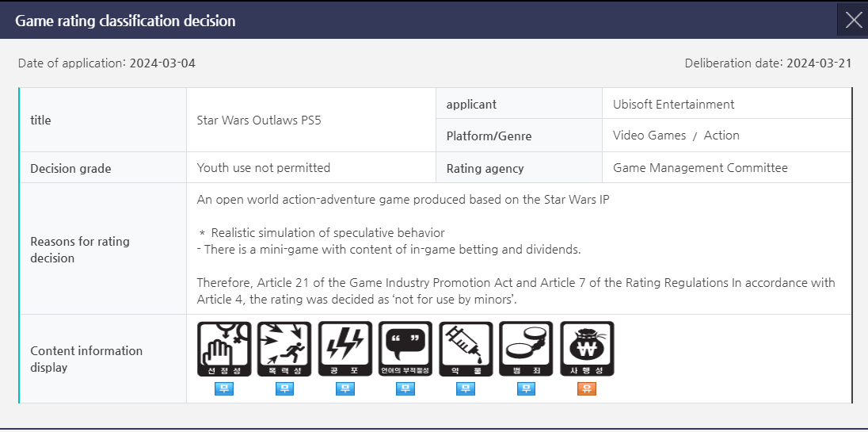The height and width of the screenshot is (432, 868).
Task: Click the fear content icon with lightning bolts
Action: click(x=345, y=349)
